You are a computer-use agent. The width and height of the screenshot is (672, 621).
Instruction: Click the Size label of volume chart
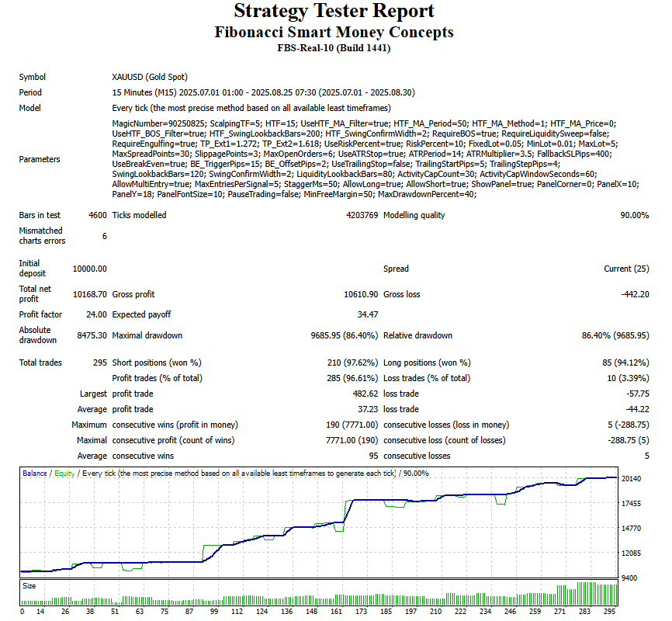click(29, 586)
